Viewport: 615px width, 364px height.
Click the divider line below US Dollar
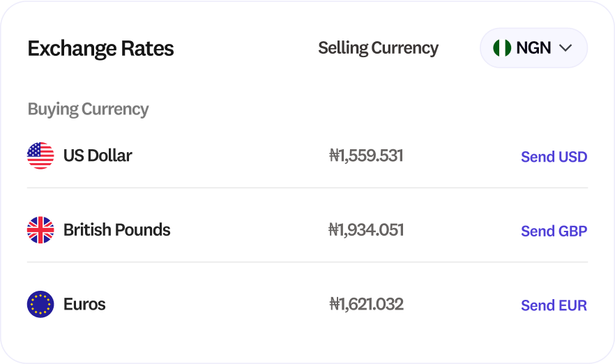coord(307,188)
